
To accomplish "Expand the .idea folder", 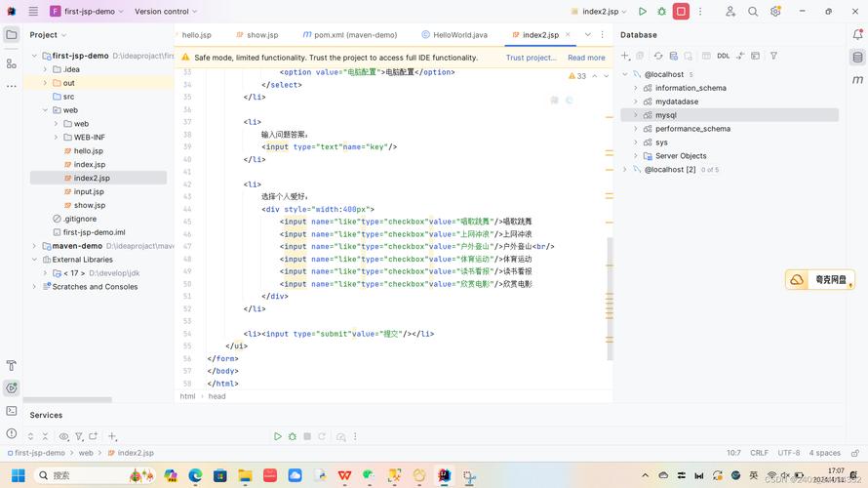I will click(x=45, y=69).
